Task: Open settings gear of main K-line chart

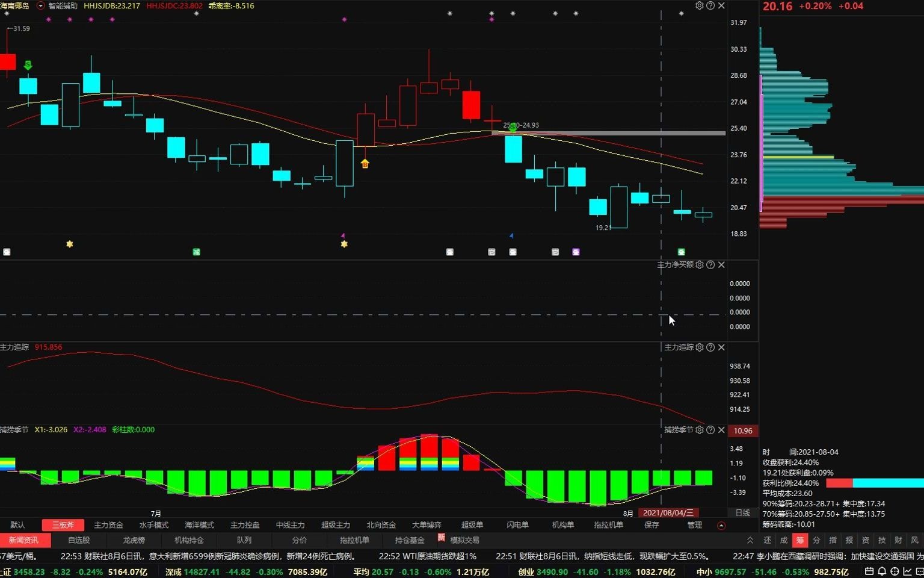Action: 699,5
